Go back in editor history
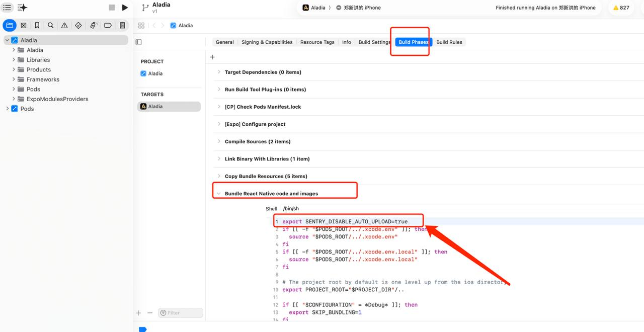644x332 pixels. (154, 25)
